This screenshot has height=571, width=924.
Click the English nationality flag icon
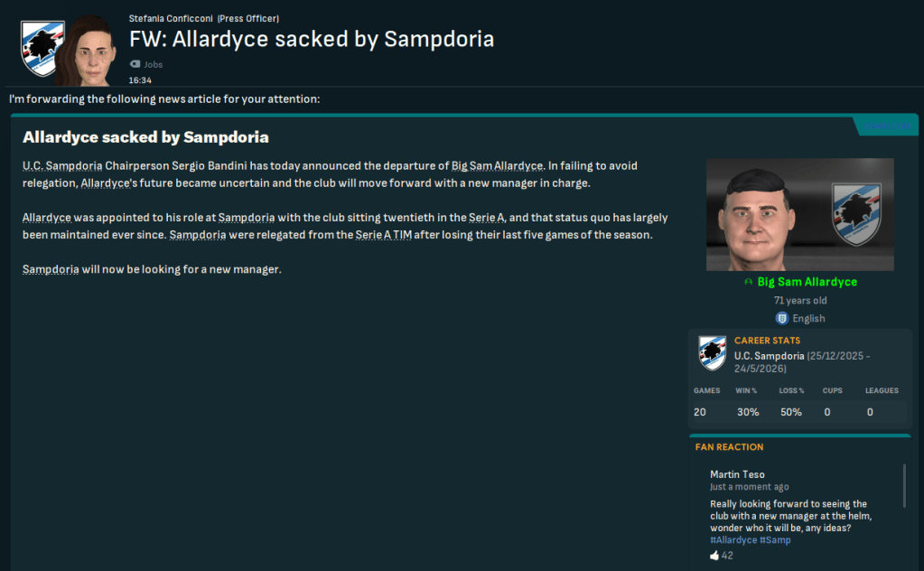[x=782, y=318]
